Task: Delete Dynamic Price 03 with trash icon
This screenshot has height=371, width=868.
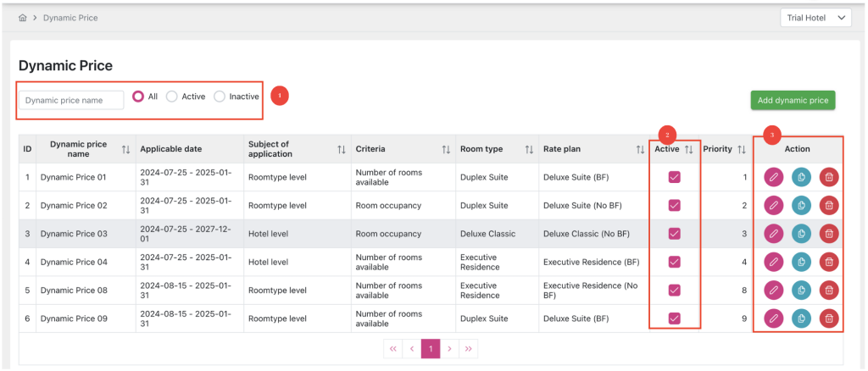Action: (829, 234)
